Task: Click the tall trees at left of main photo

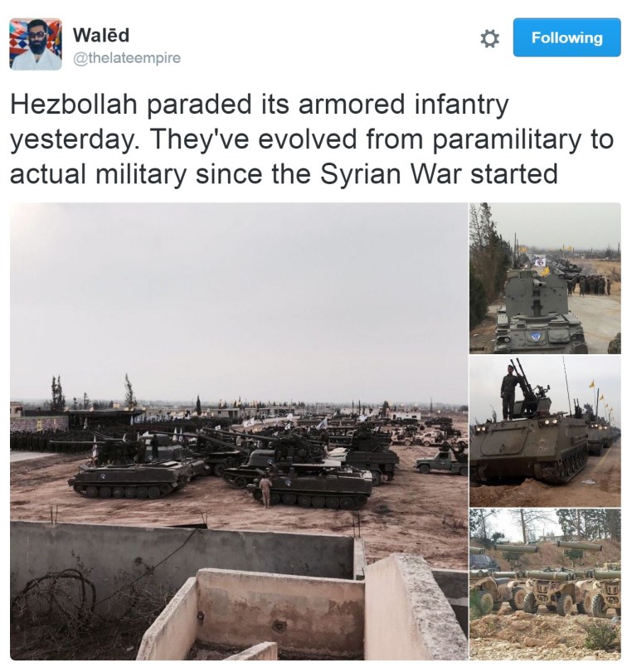Action: coord(57,393)
